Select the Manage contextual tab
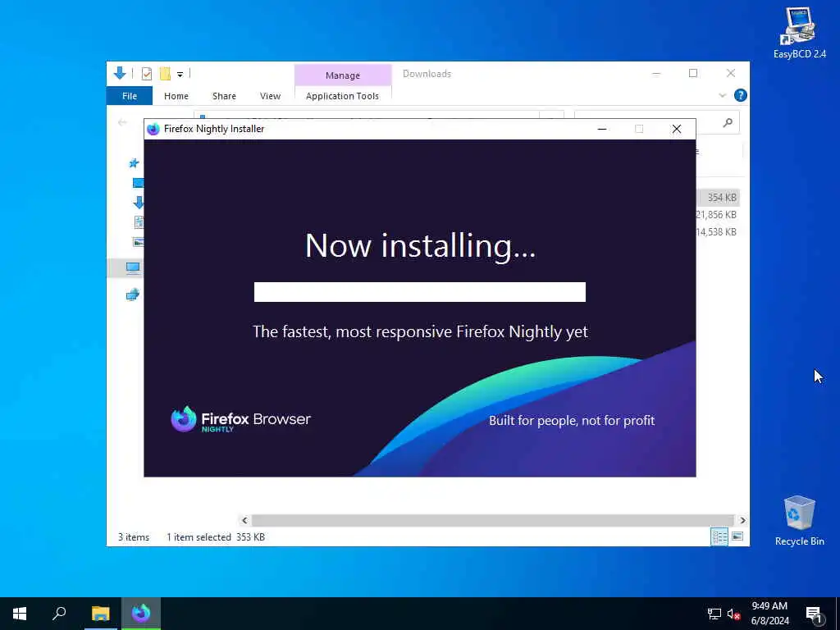Image resolution: width=840 pixels, height=630 pixels. click(x=343, y=75)
